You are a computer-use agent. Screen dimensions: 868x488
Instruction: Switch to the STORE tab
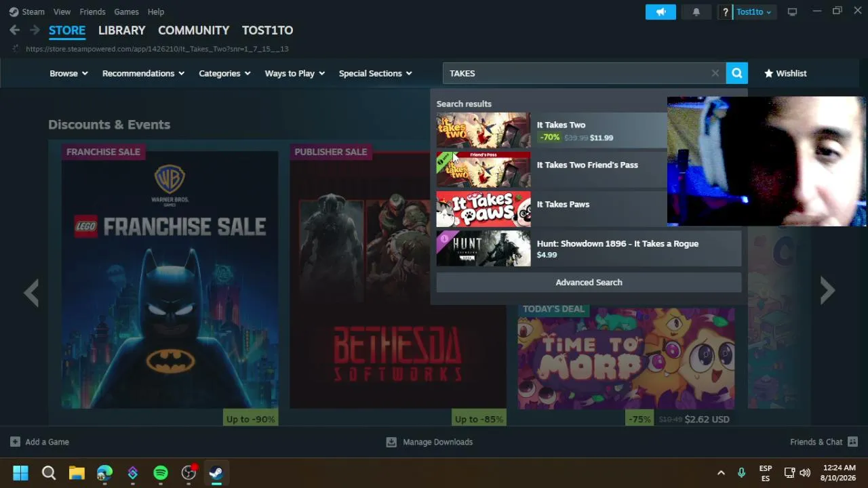tap(67, 30)
